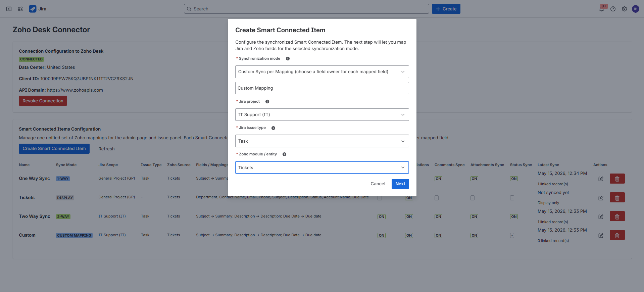Open the app switcher grid icon
This screenshot has height=292, width=644.
tap(20, 9)
